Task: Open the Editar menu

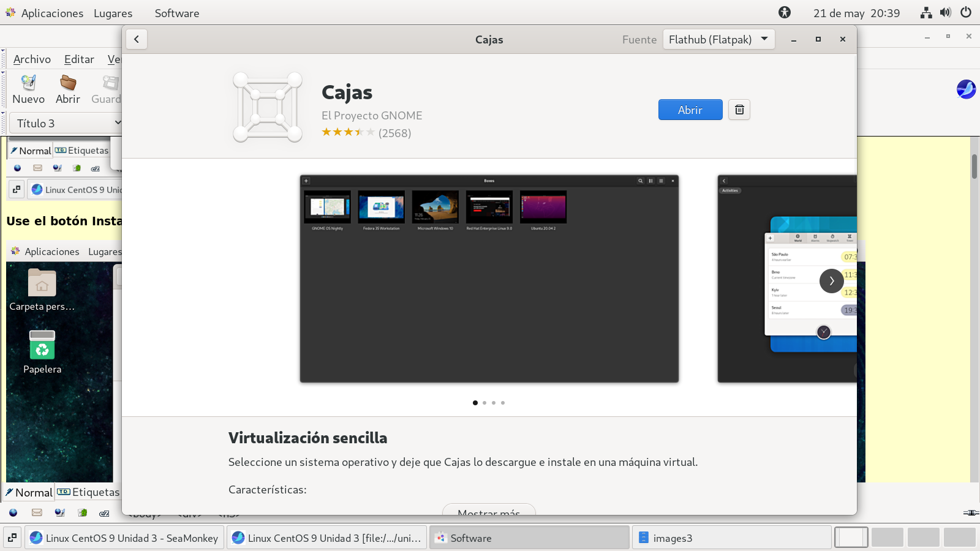Action: click(x=79, y=59)
